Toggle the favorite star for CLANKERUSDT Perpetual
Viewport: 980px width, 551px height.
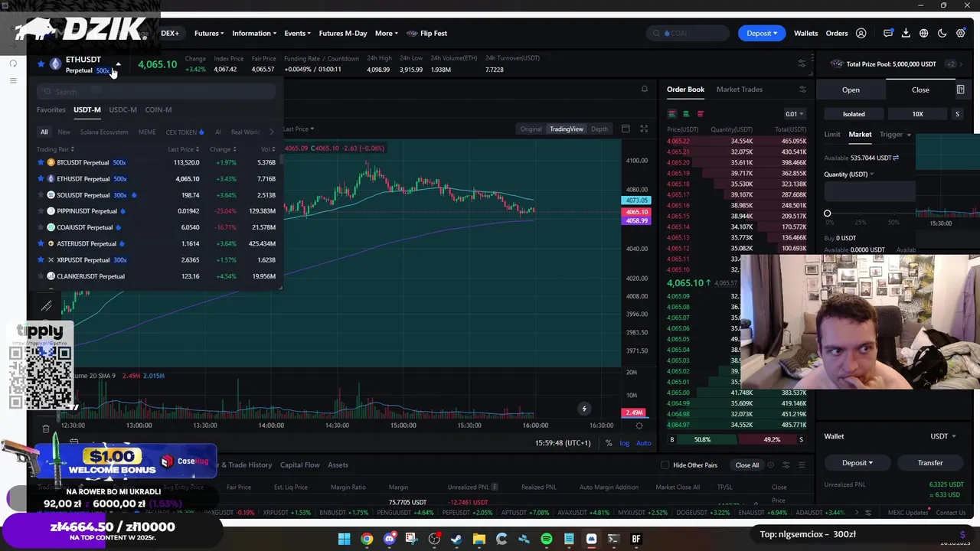pos(41,276)
